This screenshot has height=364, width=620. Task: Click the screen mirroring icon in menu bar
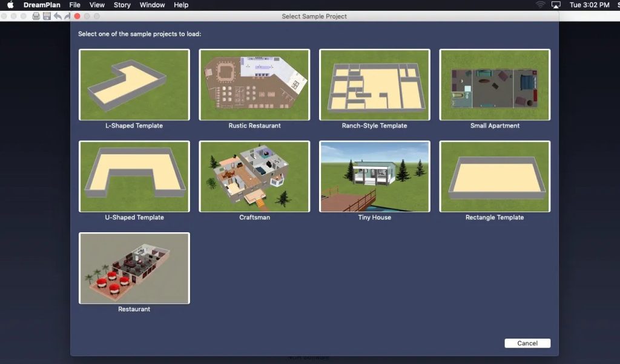(555, 5)
